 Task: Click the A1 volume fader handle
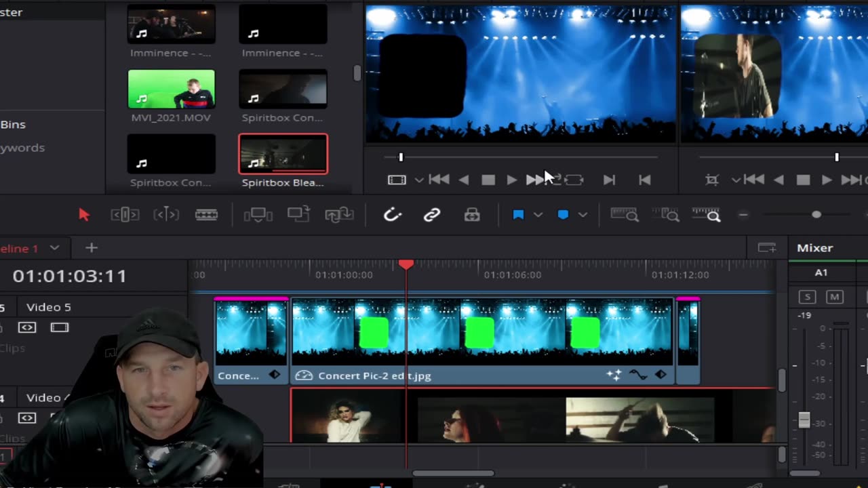click(804, 420)
